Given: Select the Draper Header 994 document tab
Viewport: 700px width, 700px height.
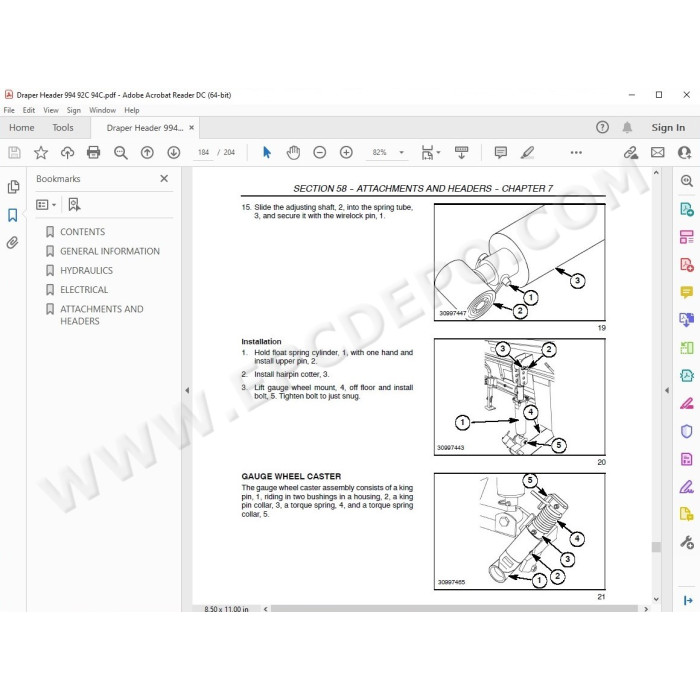Looking at the screenshot, I should [x=145, y=128].
